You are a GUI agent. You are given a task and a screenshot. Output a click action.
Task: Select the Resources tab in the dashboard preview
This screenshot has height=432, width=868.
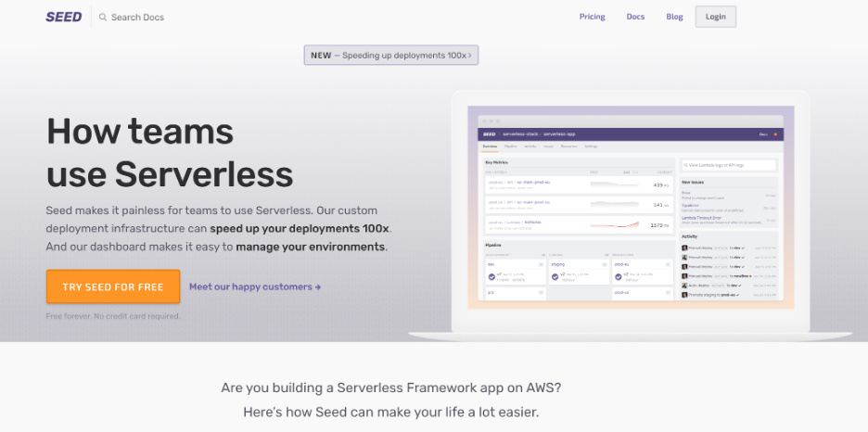point(569,146)
